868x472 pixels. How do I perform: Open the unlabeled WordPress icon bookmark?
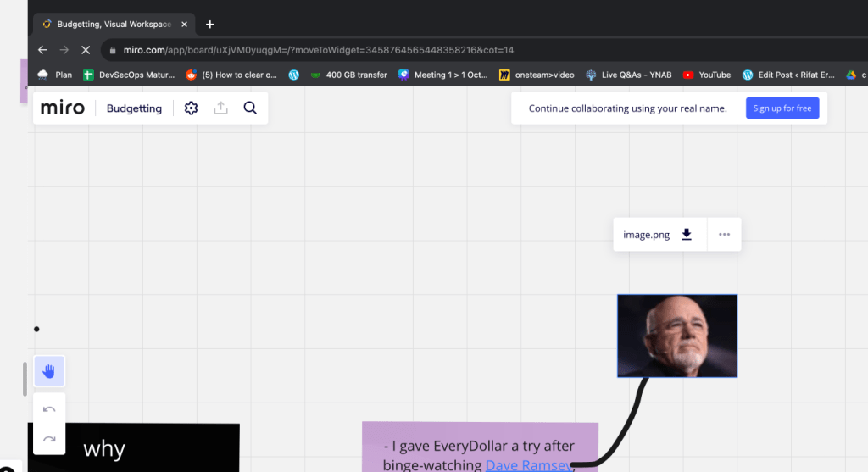pyautogui.click(x=294, y=75)
